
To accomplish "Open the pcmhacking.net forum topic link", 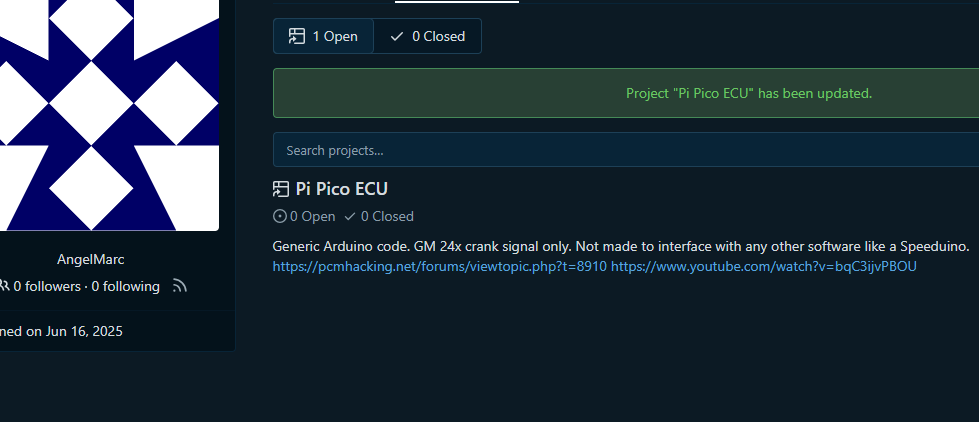I will point(440,267).
